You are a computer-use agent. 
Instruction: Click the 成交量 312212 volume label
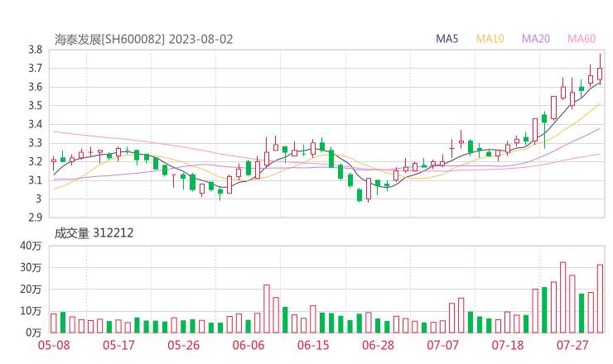94,233
